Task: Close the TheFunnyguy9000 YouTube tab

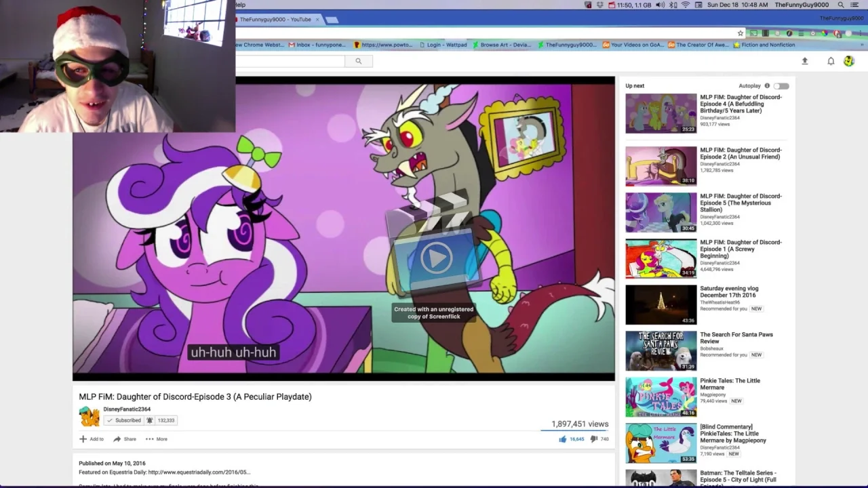Action: [x=317, y=20]
